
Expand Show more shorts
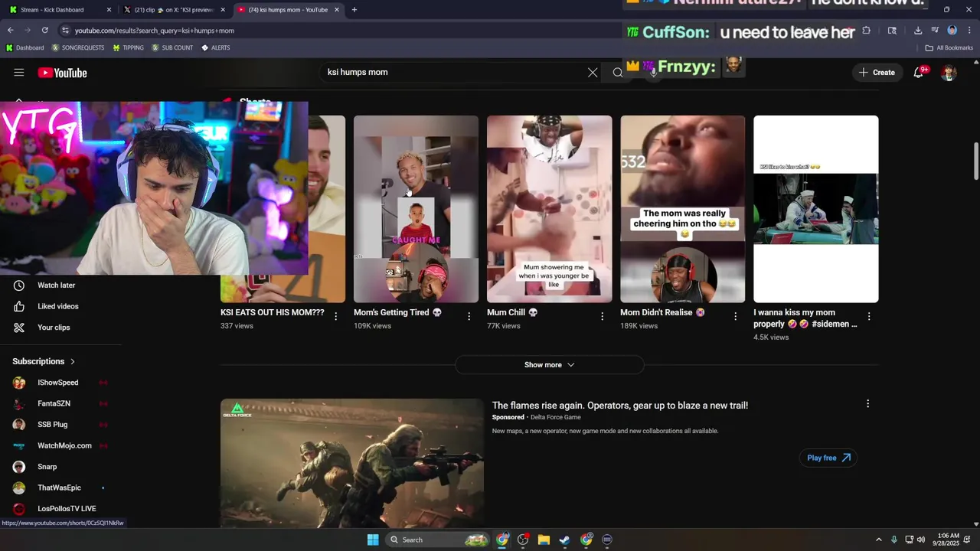point(549,365)
